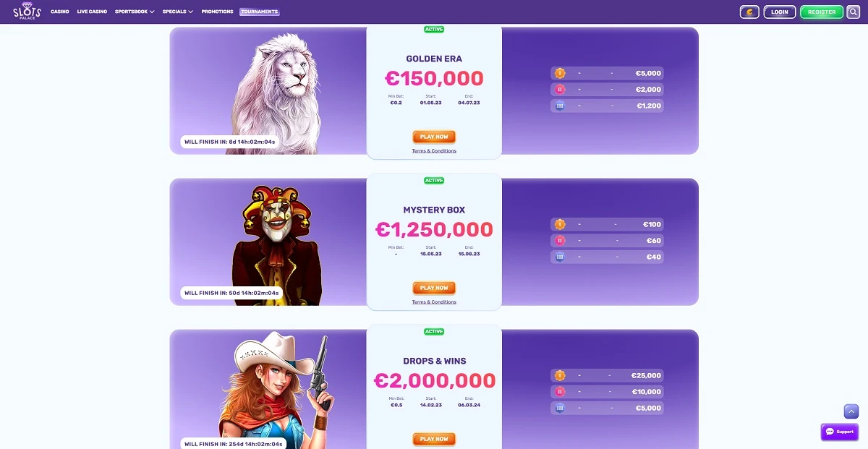Click the green Register button

pyautogui.click(x=822, y=12)
